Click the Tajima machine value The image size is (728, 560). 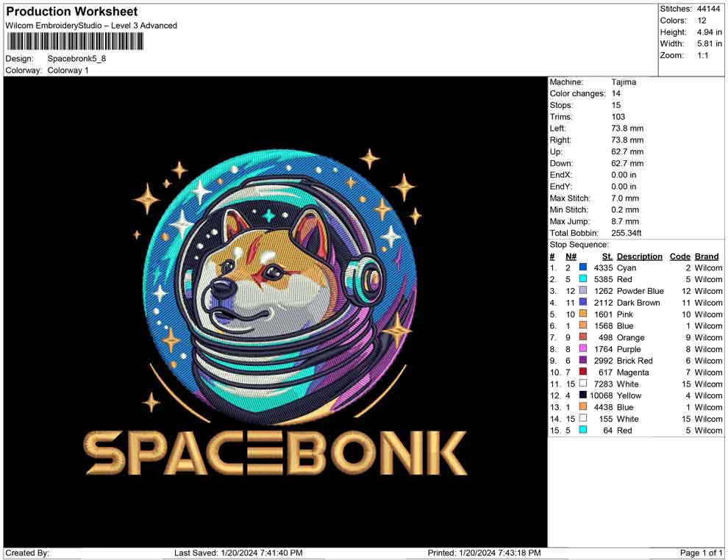624,82
